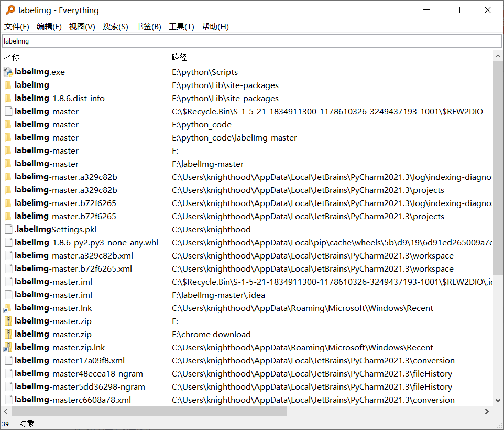Viewport: 504px width, 430px height.
Task: Click folder icon of labelImg in site-packages
Action: coord(8,85)
